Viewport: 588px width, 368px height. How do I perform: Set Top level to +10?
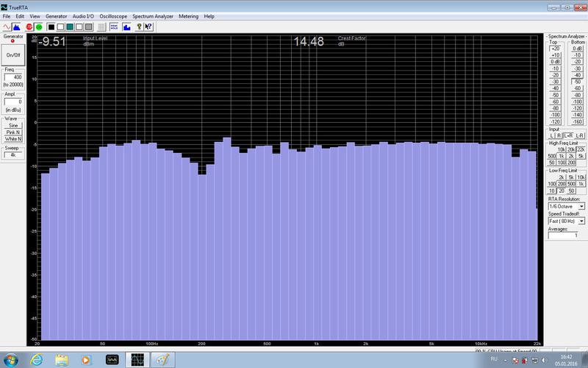point(556,55)
